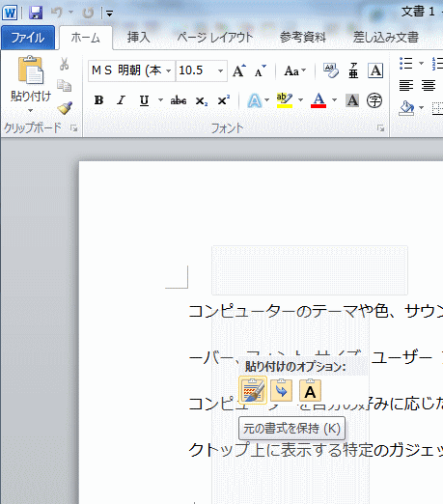The height and width of the screenshot is (504, 443).
Task: Toggle character shading gray A icon
Action: (352, 100)
